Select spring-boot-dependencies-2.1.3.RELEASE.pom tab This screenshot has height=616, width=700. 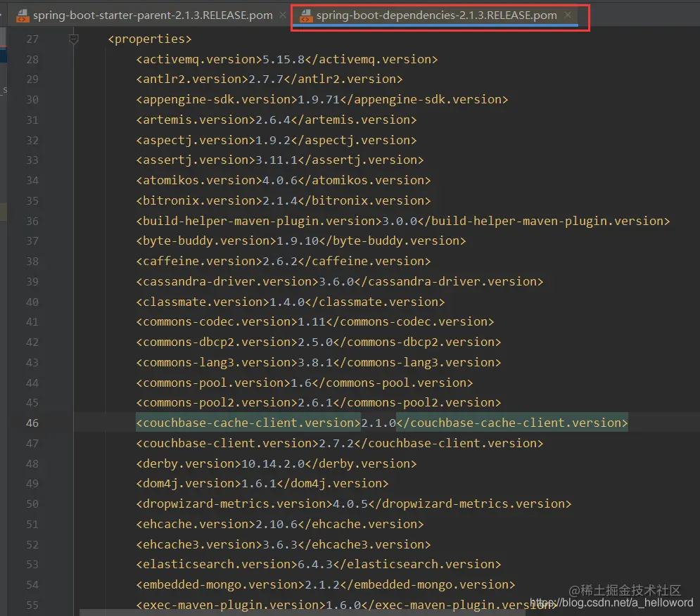pyautogui.click(x=436, y=15)
